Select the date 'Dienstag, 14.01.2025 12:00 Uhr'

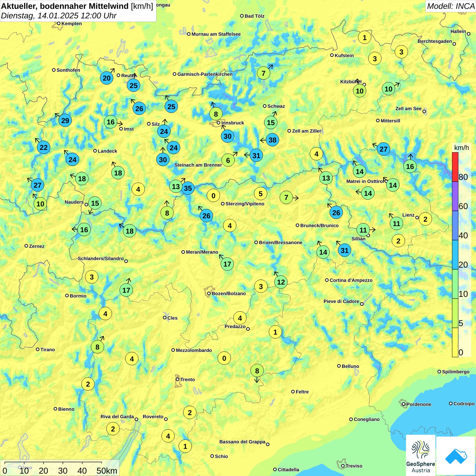point(58,16)
